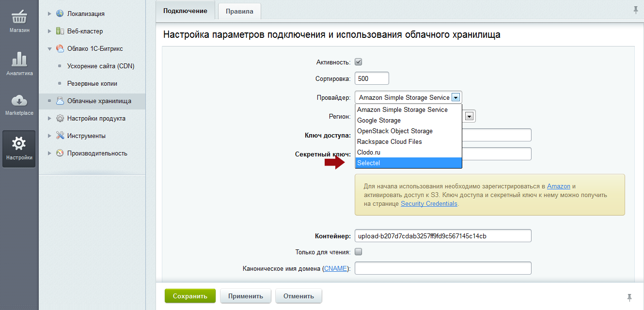Expand the Инструменты tree node
644x310 pixels.
(x=49, y=136)
